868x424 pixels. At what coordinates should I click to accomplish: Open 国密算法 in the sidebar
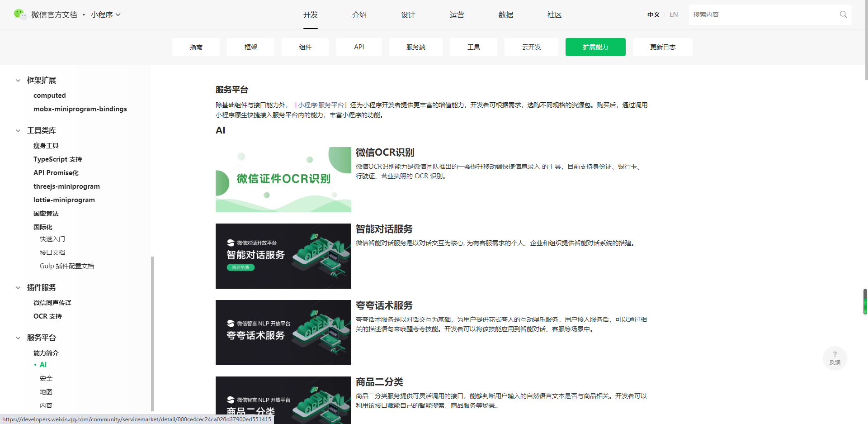coord(46,214)
